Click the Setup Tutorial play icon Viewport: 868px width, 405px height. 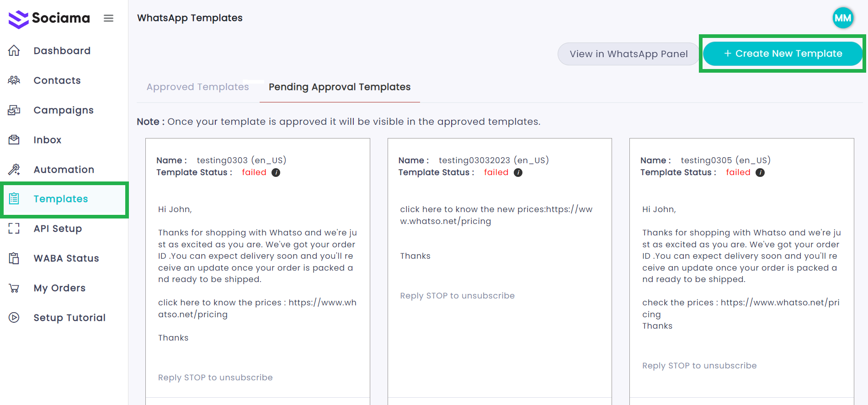coord(14,318)
